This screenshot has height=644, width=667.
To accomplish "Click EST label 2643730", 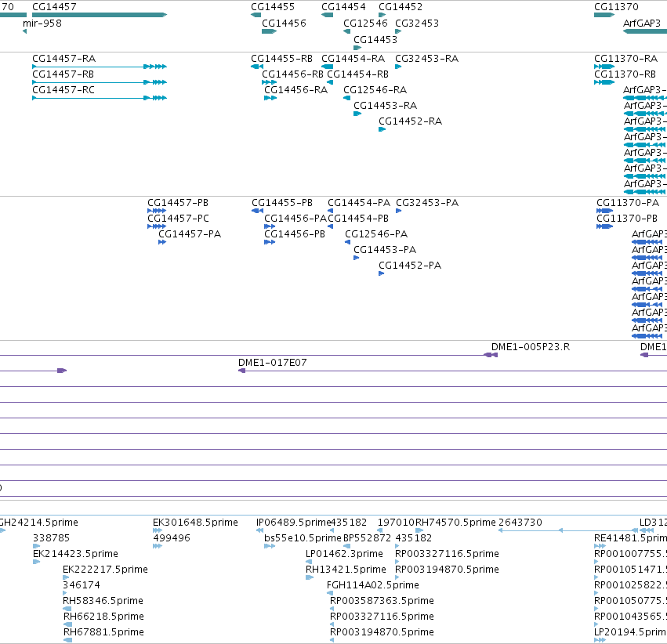I will point(520,522).
